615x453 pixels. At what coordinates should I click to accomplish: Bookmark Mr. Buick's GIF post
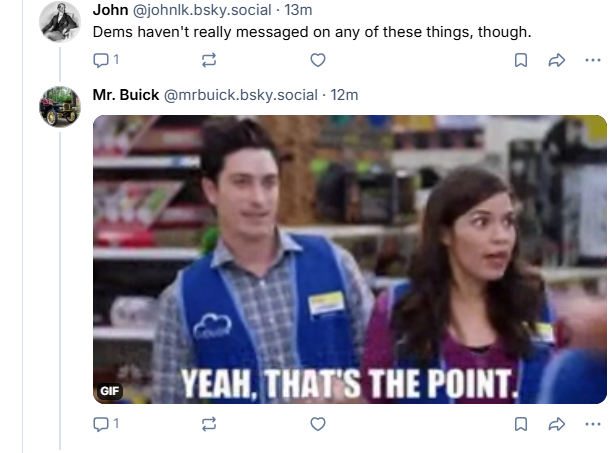(x=520, y=424)
